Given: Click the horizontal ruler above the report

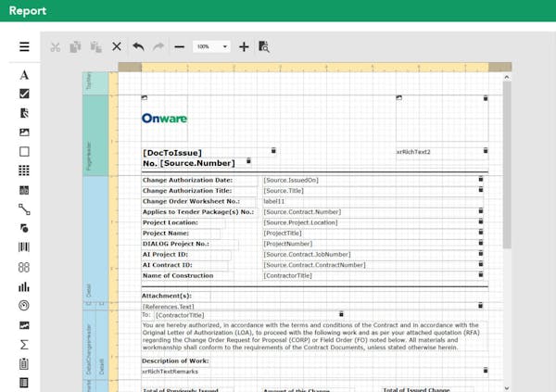Looking at the screenshot, I should [315, 67].
